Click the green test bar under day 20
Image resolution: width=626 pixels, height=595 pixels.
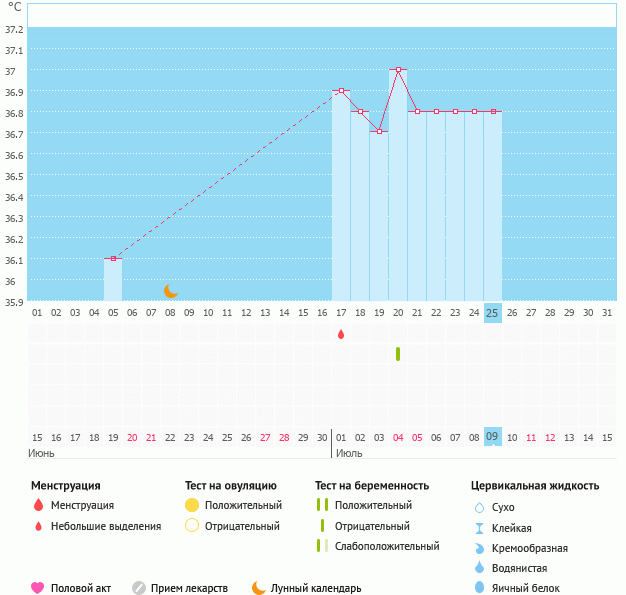[x=398, y=354]
